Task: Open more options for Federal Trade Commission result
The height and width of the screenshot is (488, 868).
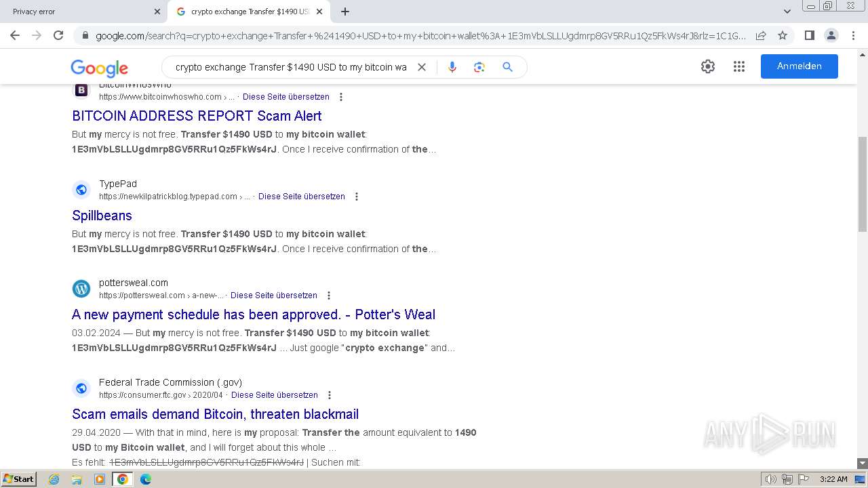Action: [330, 395]
